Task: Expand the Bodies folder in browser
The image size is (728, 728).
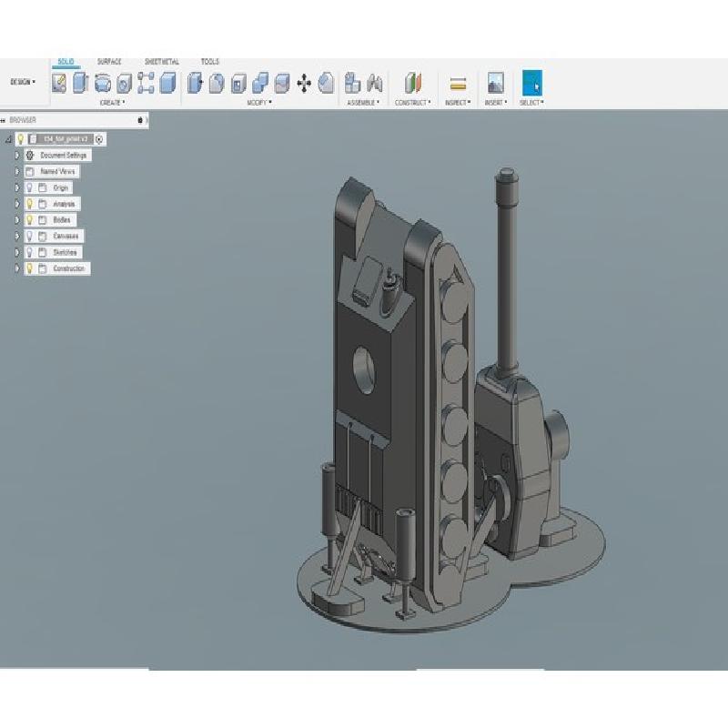Action: pyautogui.click(x=16, y=220)
